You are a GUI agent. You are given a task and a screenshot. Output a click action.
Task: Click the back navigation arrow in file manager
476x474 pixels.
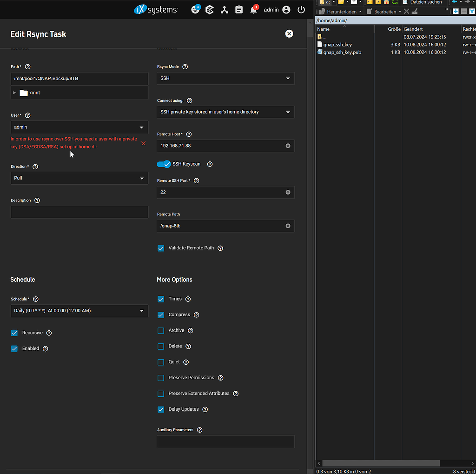pos(454,2)
